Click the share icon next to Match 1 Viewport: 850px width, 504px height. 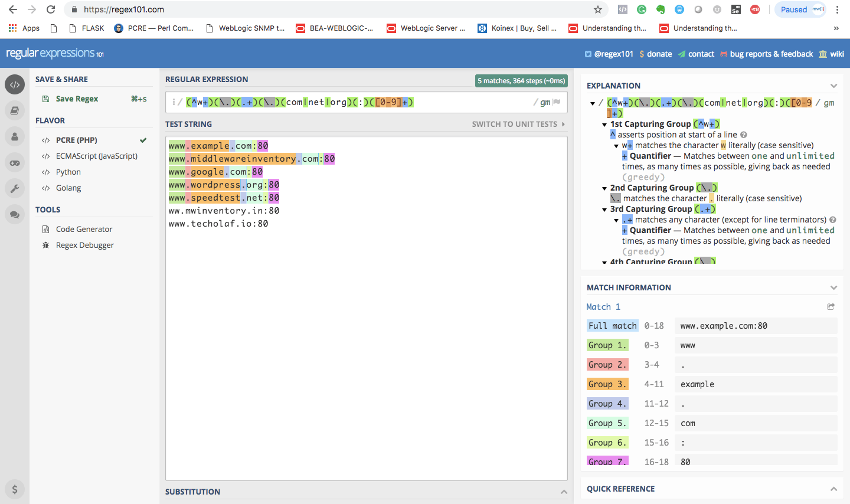click(831, 306)
